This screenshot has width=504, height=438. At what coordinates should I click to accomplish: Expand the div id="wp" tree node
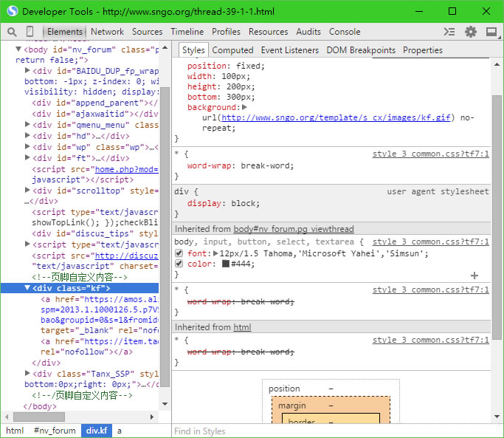27,147
